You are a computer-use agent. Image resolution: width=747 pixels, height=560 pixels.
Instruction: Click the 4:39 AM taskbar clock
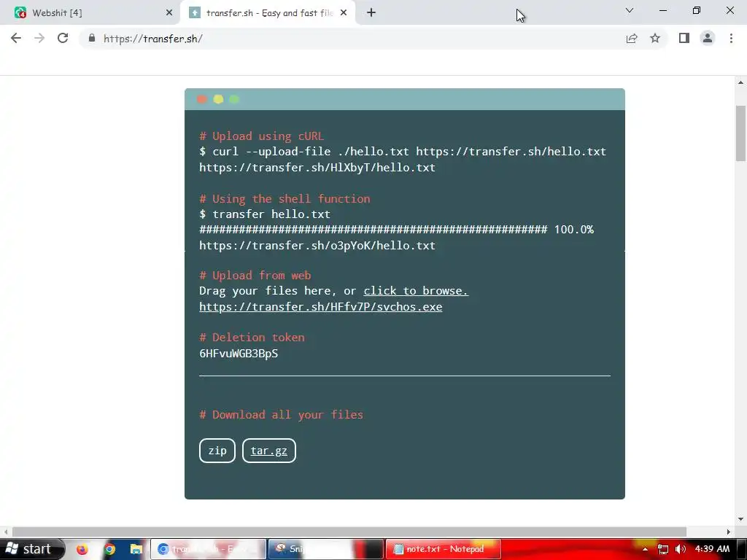(x=712, y=549)
